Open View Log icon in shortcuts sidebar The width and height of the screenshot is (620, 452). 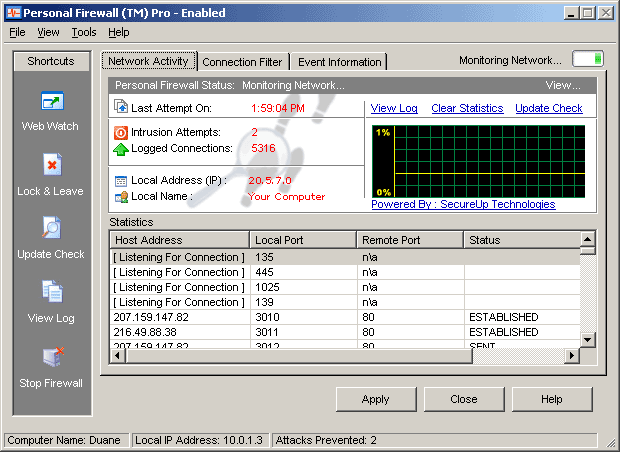tap(52, 291)
